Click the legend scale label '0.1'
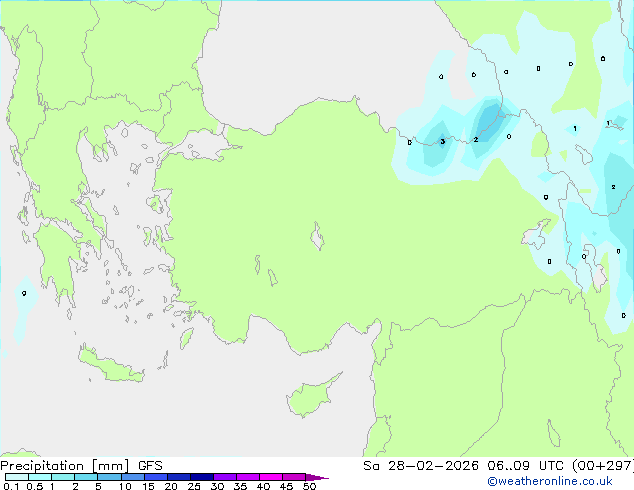This screenshot has height=490, width=634. coord(11,486)
